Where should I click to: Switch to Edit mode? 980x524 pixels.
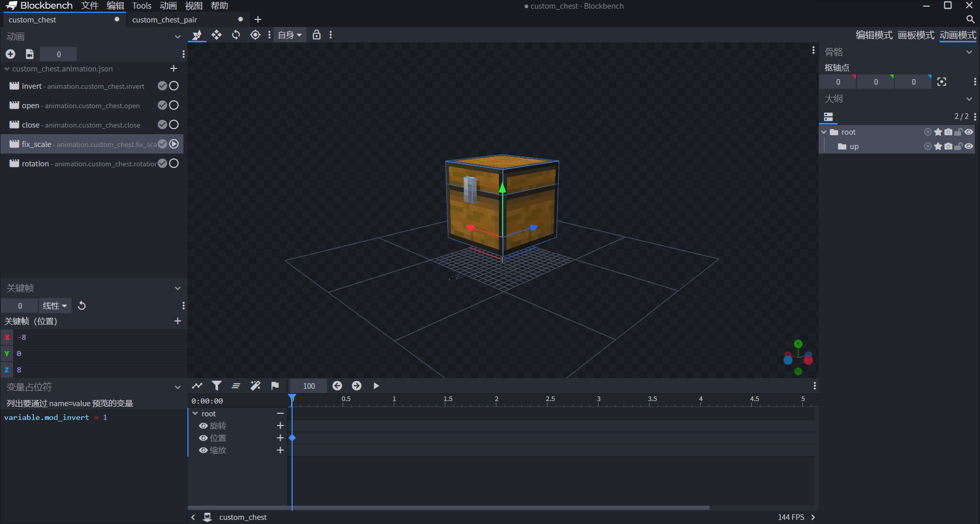(874, 35)
